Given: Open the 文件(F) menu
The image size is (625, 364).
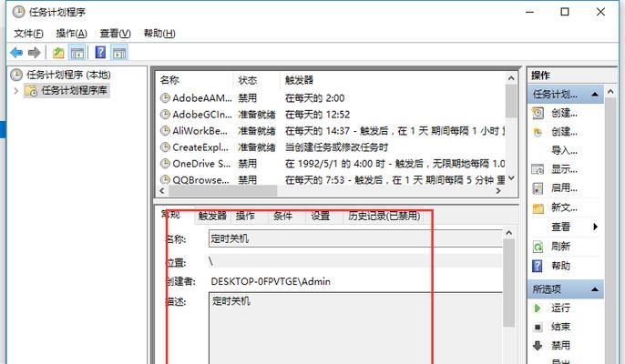Looking at the screenshot, I should coord(28,34).
